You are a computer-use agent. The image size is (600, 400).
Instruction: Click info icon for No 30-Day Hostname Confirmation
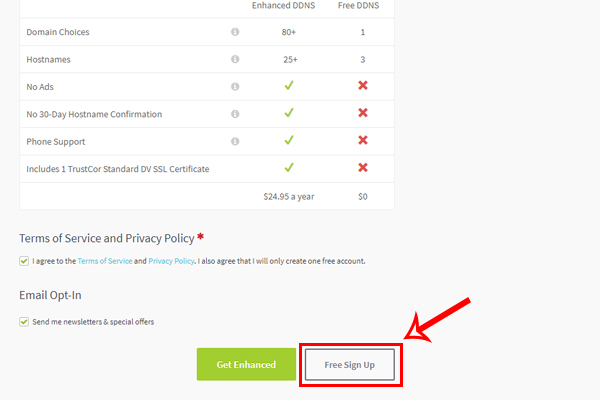tap(235, 114)
